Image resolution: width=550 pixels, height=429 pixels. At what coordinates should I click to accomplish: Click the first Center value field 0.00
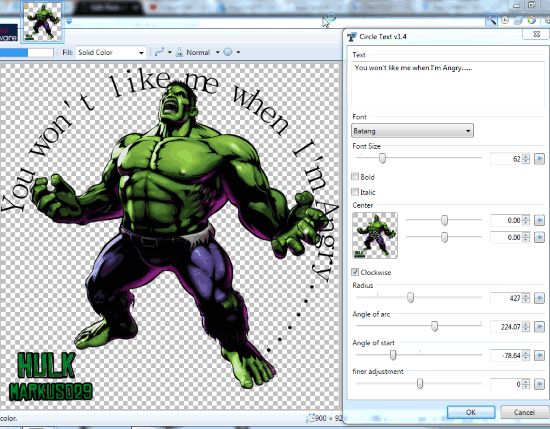[x=506, y=220]
